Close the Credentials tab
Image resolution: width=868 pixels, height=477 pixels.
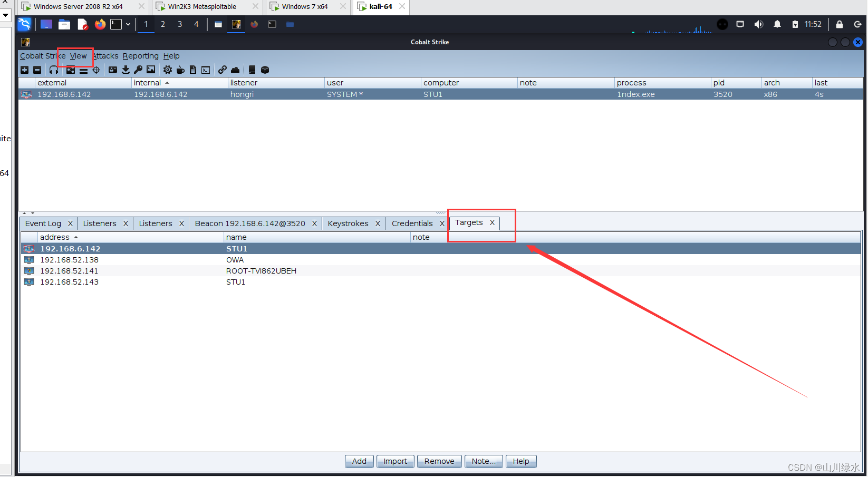[442, 223]
